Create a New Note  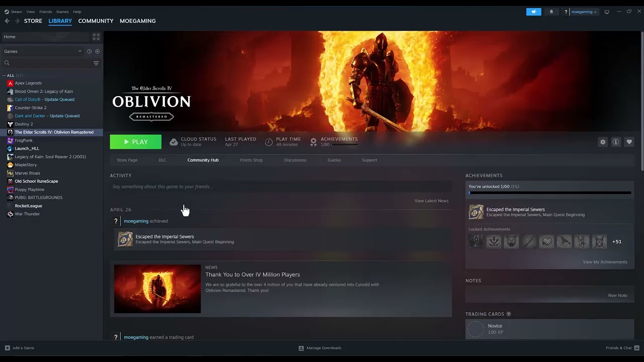point(617,296)
